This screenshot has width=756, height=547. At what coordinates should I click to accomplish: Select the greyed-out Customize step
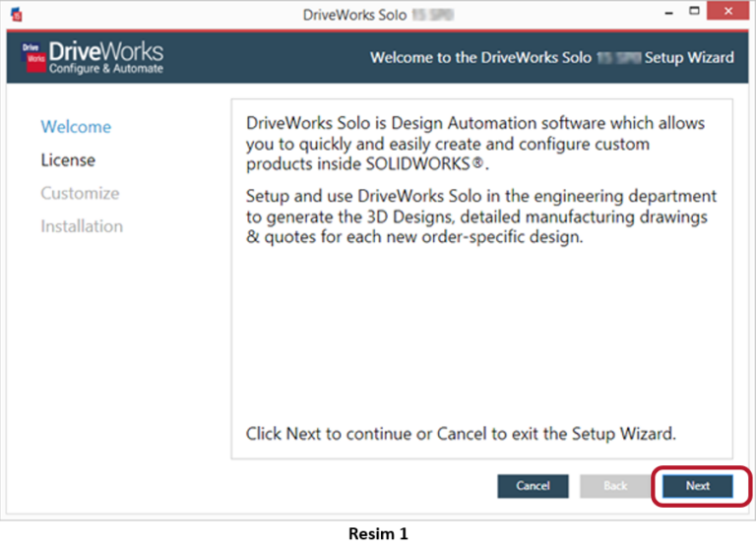(x=80, y=193)
